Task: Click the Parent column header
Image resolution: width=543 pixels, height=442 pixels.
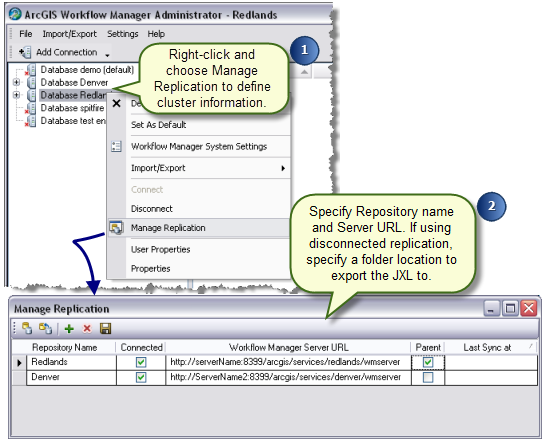Action: [428, 347]
